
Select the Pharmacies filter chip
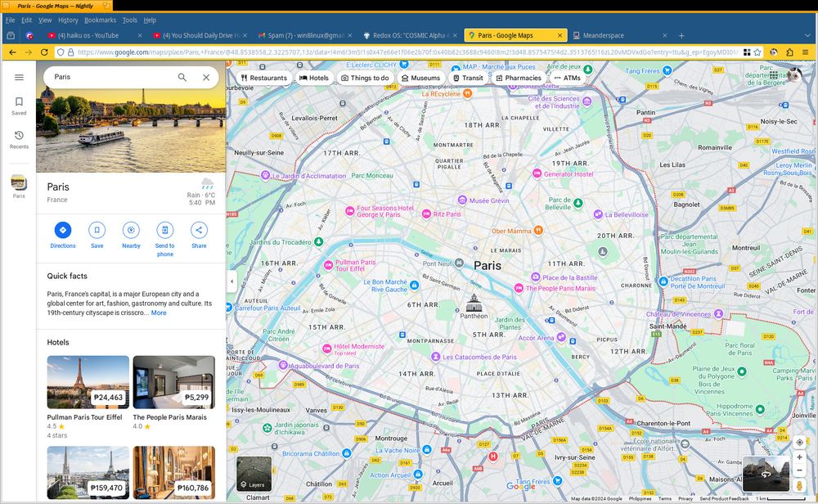click(519, 78)
